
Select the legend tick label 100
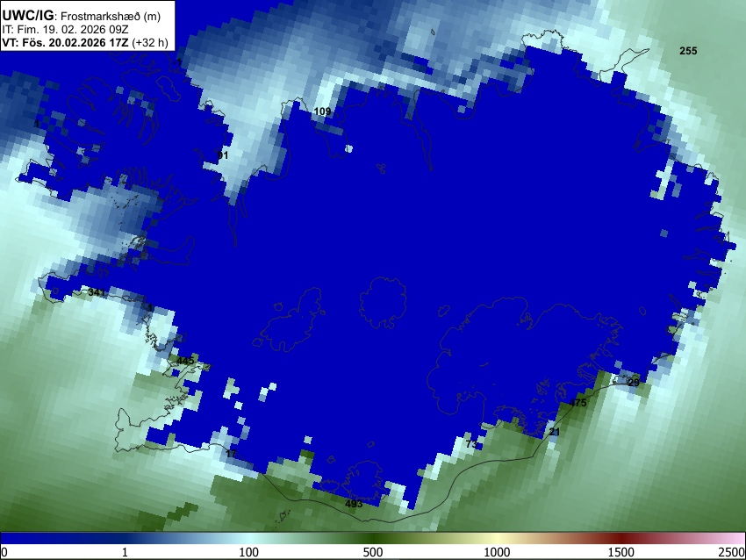[248, 552]
